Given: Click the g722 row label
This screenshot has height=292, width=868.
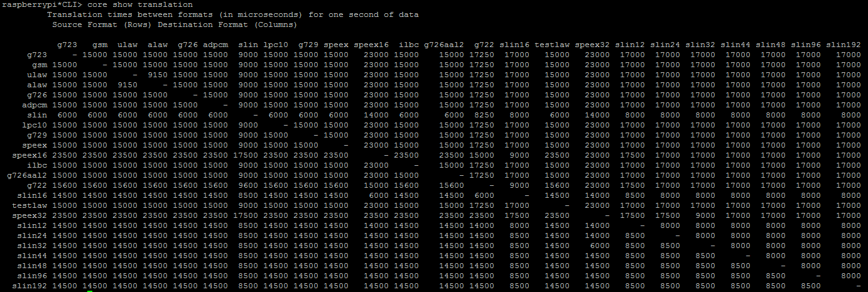Looking at the screenshot, I should [37, 185].
